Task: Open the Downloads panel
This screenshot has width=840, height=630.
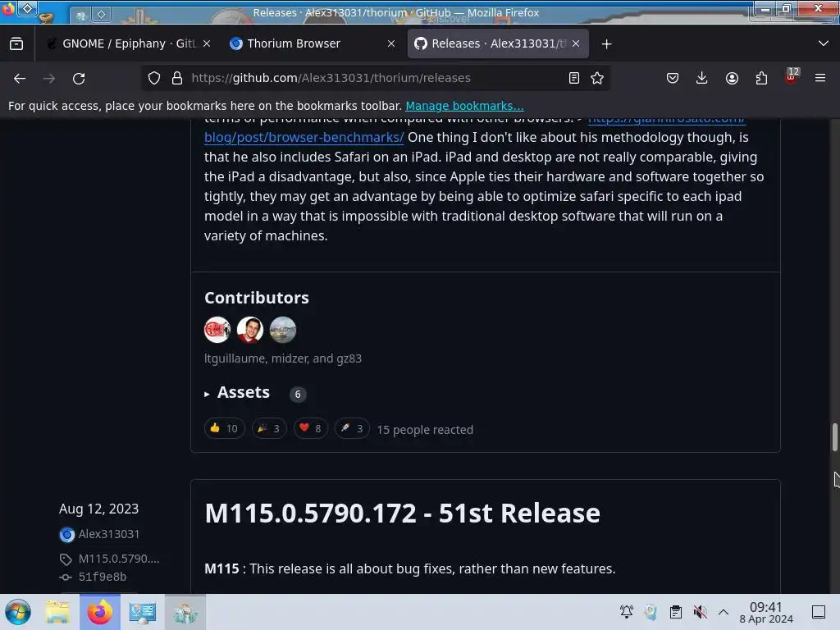Action: tap(701, 78)
